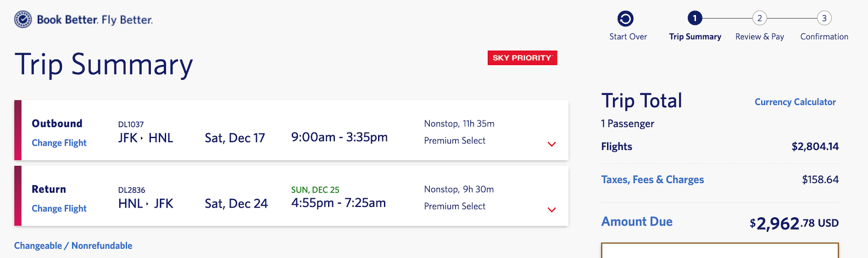Click the Review & Pay step label
868x258 pixels.
click(x=759, y=36)
